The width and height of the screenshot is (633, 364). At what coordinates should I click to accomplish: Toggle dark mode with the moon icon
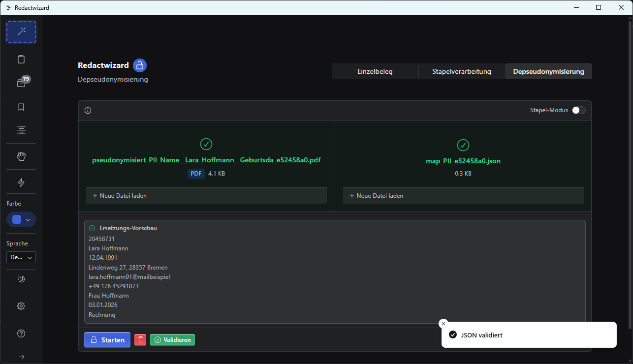[x=21, y=279]
